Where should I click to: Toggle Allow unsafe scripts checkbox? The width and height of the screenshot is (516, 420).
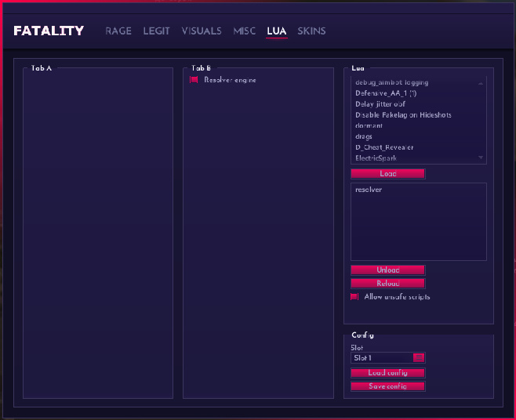click(x=354, y=297)
